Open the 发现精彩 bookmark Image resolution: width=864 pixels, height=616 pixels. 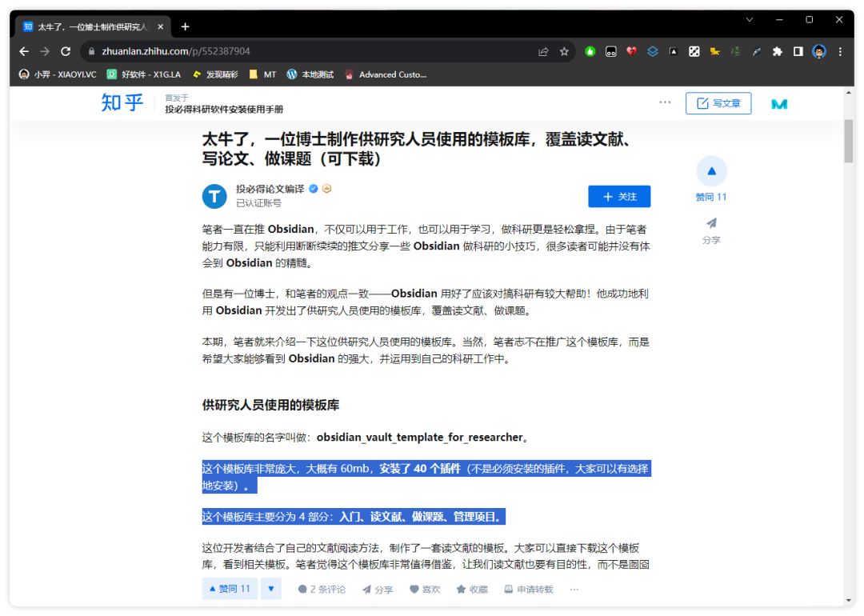tap(215, 74)
